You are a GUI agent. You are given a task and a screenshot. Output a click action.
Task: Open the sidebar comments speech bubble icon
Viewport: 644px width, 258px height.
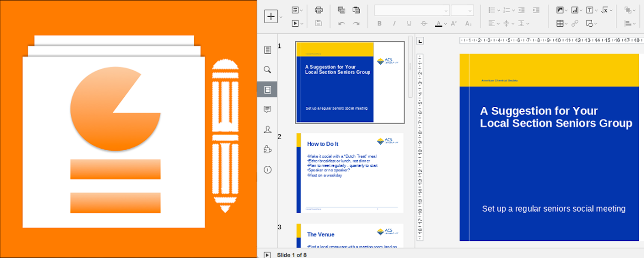268,109
